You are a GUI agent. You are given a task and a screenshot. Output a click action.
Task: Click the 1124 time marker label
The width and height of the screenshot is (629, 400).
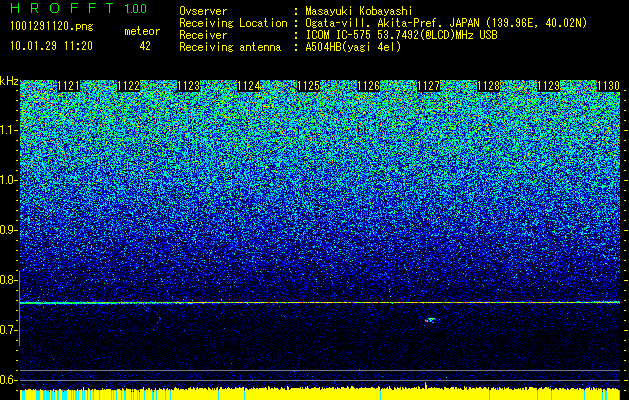click(x=248, y=86)
